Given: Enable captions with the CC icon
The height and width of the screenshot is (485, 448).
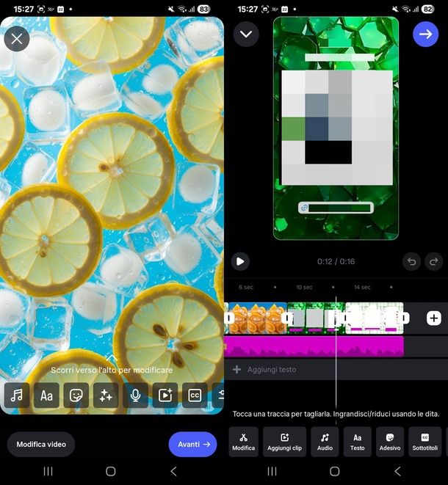Looking at the screenshot, I should (x=195, y=395).
